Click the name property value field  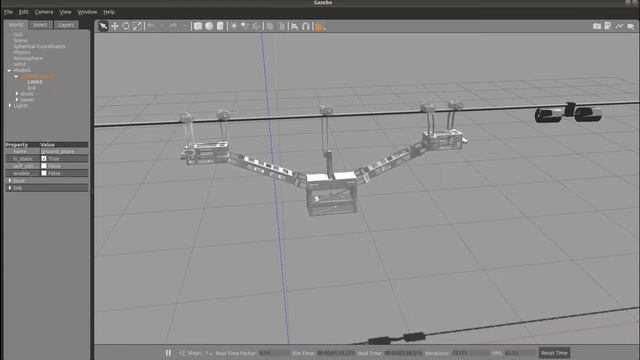(64, 151)
